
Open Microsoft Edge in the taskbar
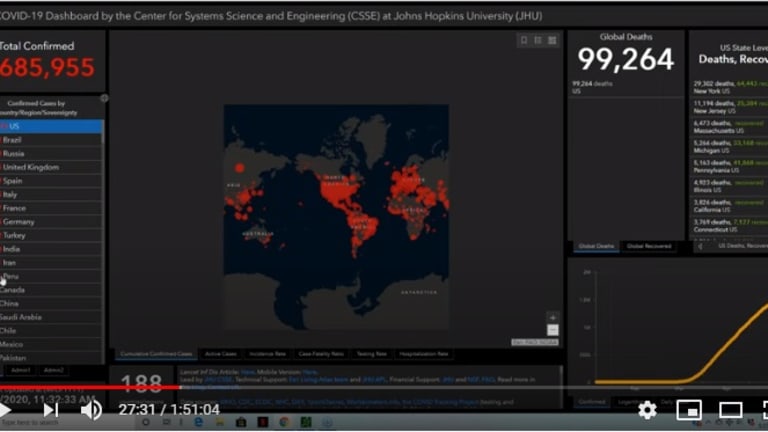[198, 422]
